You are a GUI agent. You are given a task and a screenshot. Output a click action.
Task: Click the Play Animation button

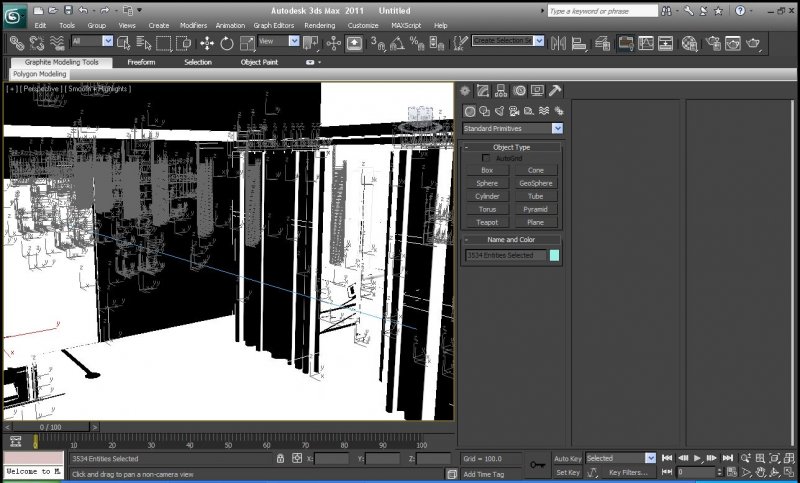point(697,458)
